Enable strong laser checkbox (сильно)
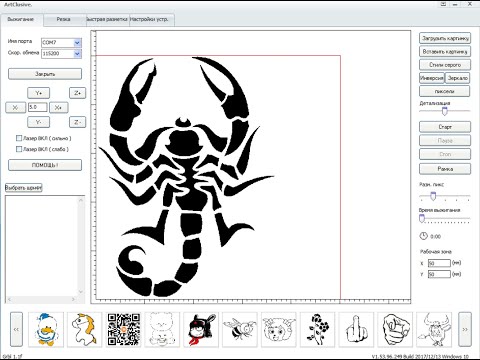480x360 pixels. (x=19, y=138)
